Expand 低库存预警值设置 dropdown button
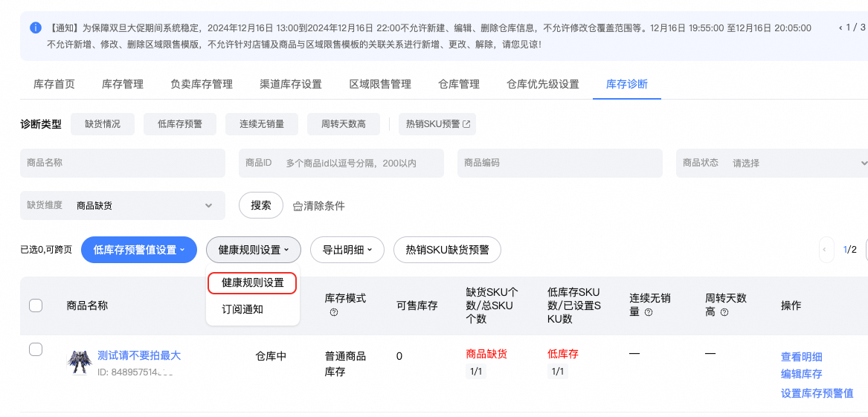Image resolution: width=868 pixels, height=417 pixels. tap(139, 250)
